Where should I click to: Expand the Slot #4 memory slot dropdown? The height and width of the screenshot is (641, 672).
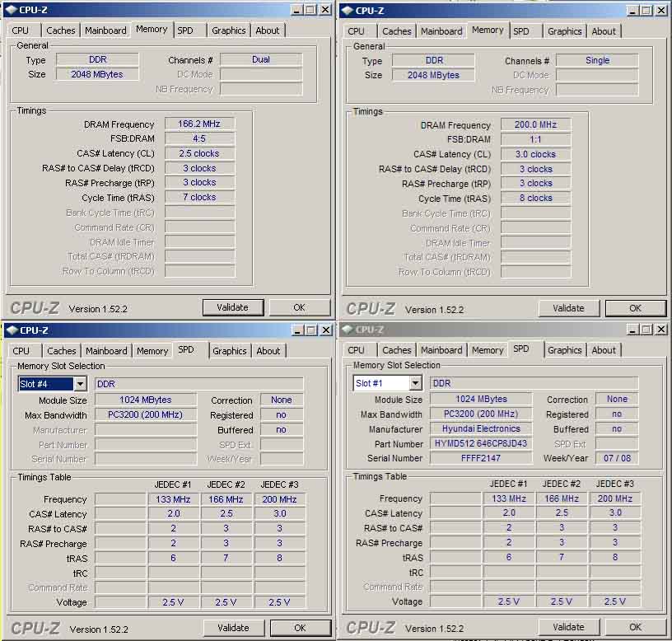[x=80, y=384]
